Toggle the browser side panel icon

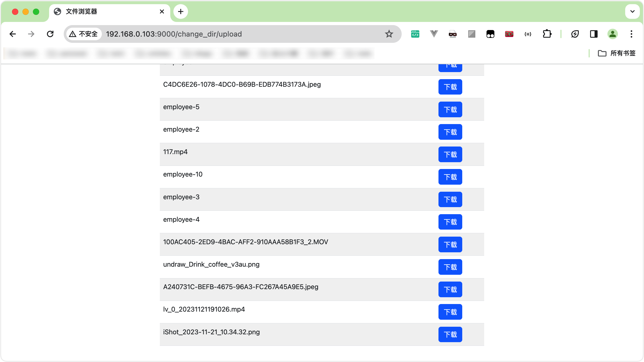pyautogui.click(x=594, y=34)
